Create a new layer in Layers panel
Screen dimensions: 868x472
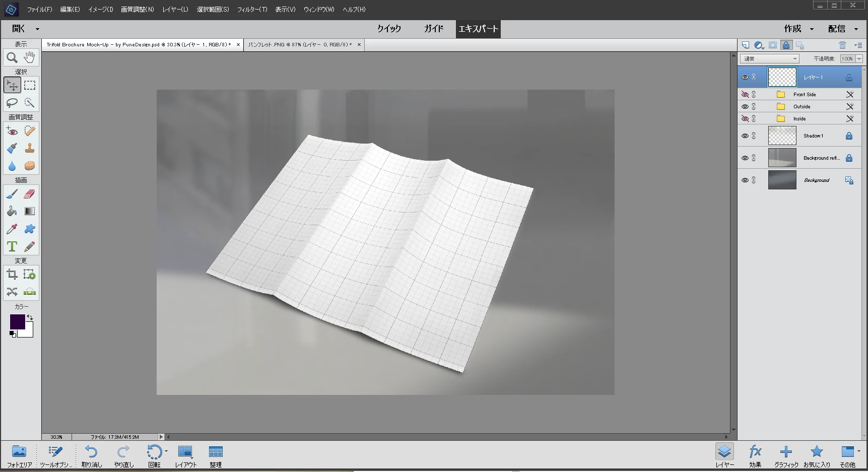(x=746, y=45)
